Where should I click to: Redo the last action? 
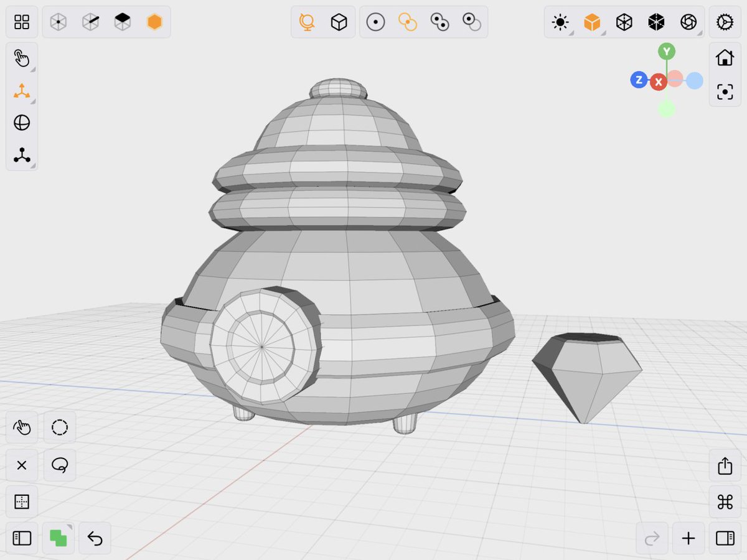click(652, 538)
